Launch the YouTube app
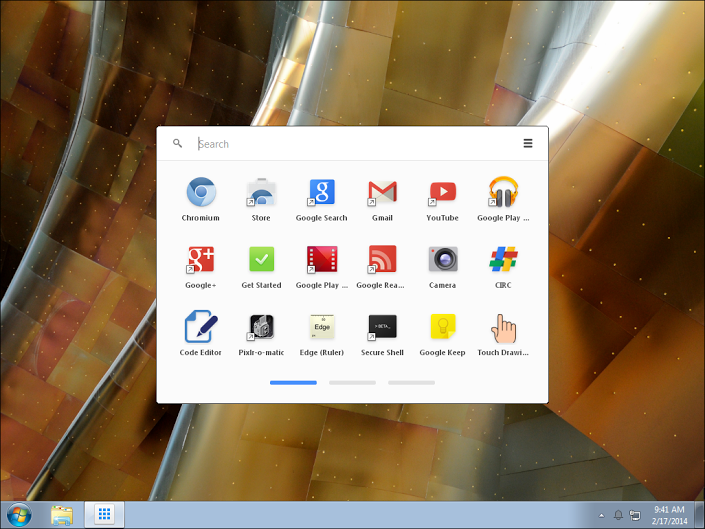Screen dimensions: 705x529 (x=442, y=192)
